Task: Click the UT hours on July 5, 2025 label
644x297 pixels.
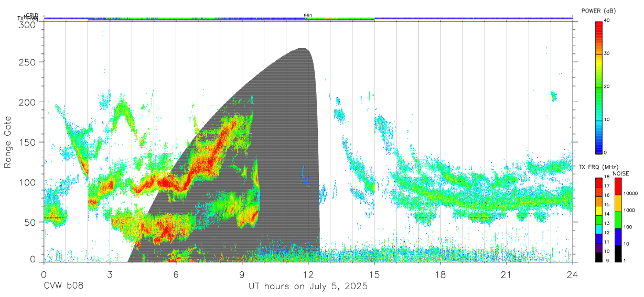Action: tap(308, 287)
